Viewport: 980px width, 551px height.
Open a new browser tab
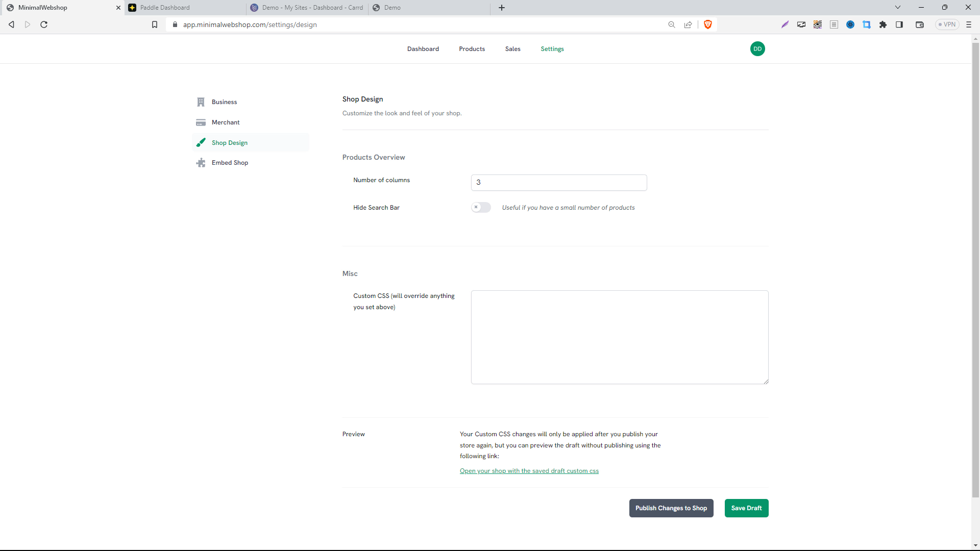[502, 8]
